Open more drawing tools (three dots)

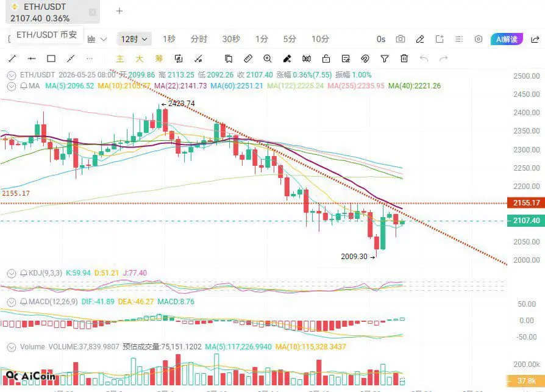(x=90, y=59)
